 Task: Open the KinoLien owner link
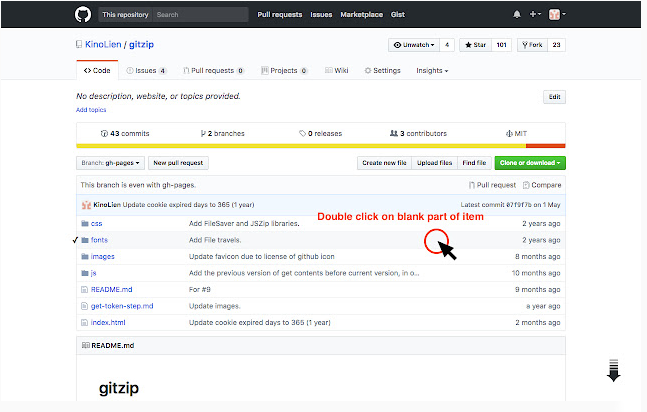(x=103, y=44)
